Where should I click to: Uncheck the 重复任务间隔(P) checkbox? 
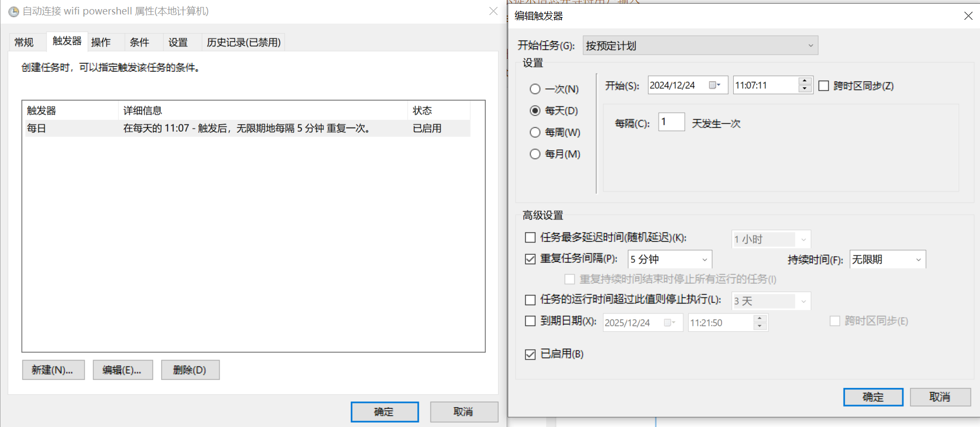click(530, 259)
